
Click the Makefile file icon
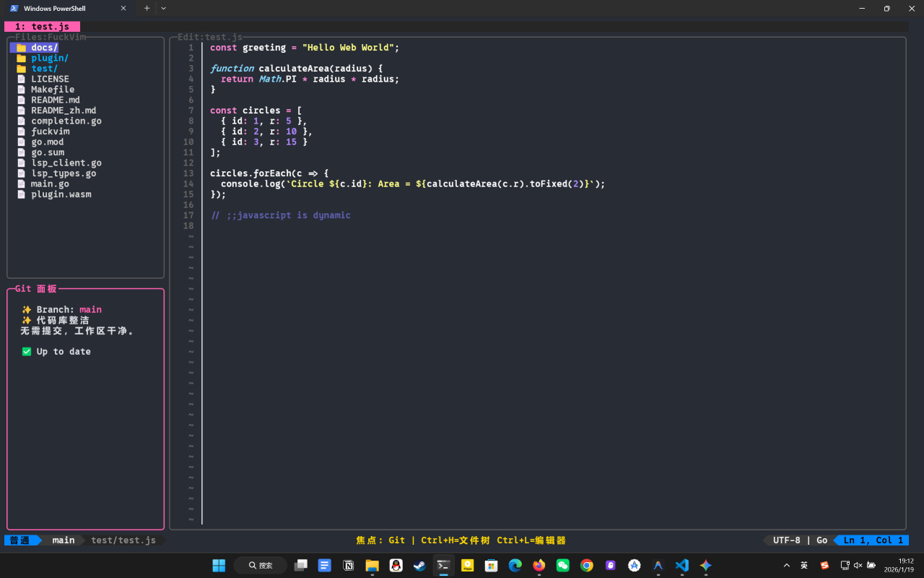(x=21, y=90)
